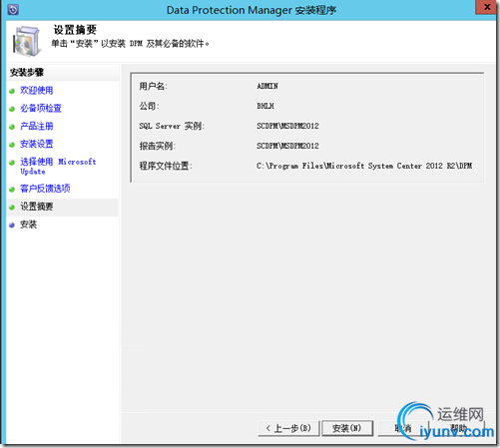Click the green bullet beside 客户反馈选项
Image resolution: width=500 pixels, height=448 pixels.
[12, 190]
